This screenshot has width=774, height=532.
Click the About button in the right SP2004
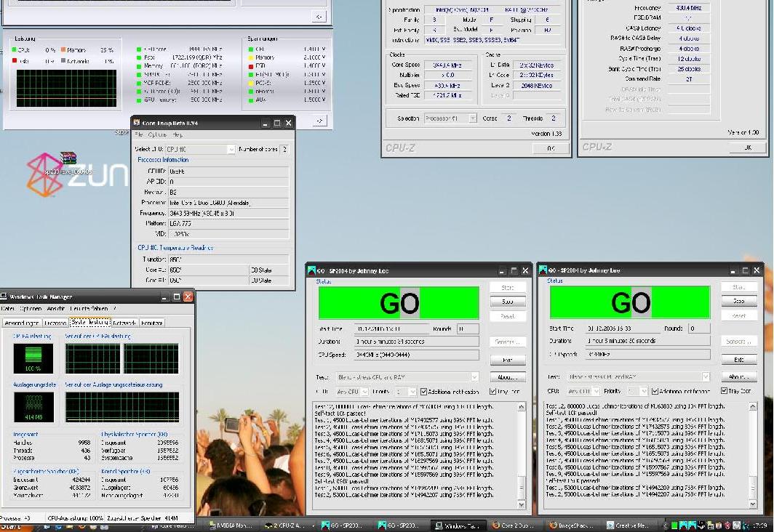(x=739, y=376)
